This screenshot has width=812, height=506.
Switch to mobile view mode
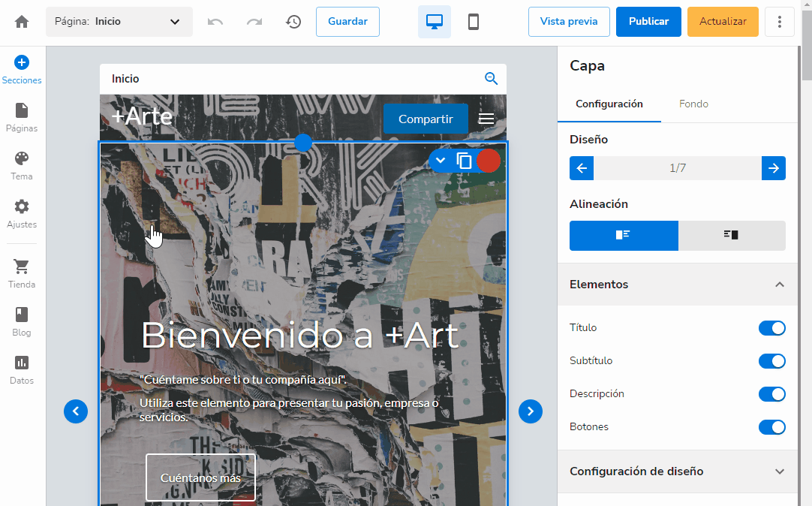click(x=474, y=22)
